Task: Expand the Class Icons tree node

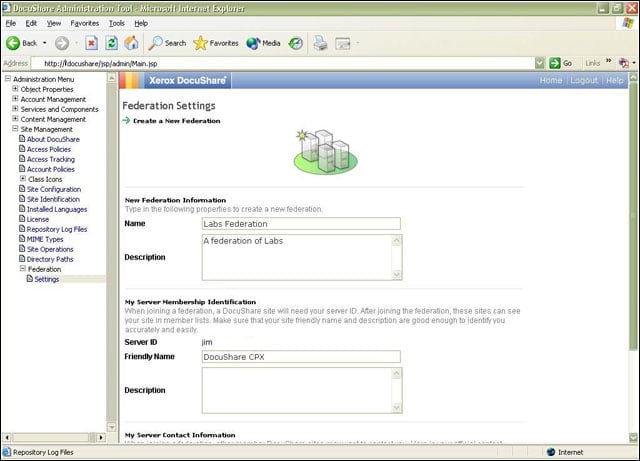Action: coord(23,178)
